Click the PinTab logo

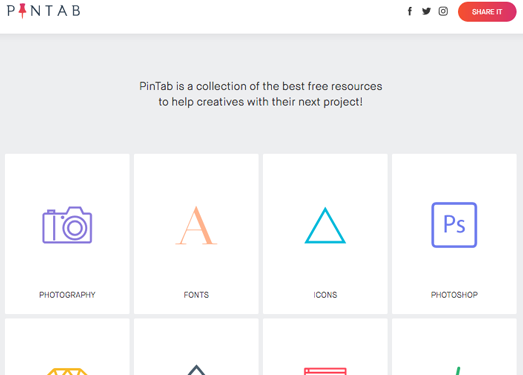pyautogui.click(x=43, y=11)
